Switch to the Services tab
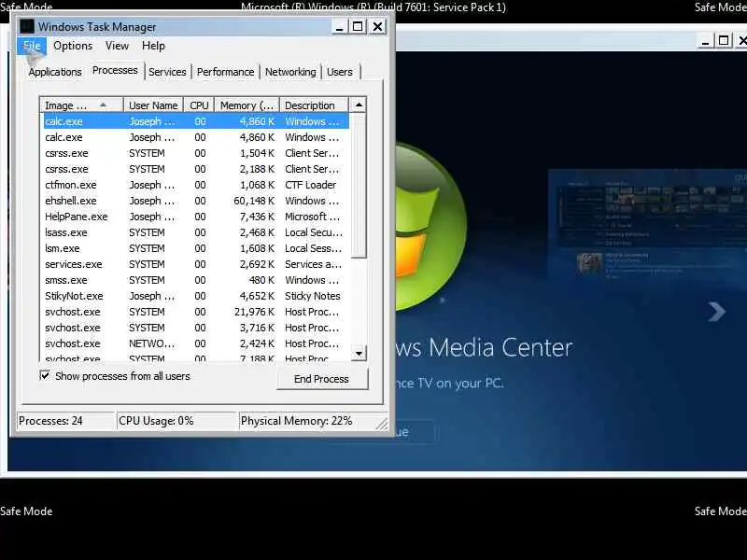 click(x=167, y=72)
